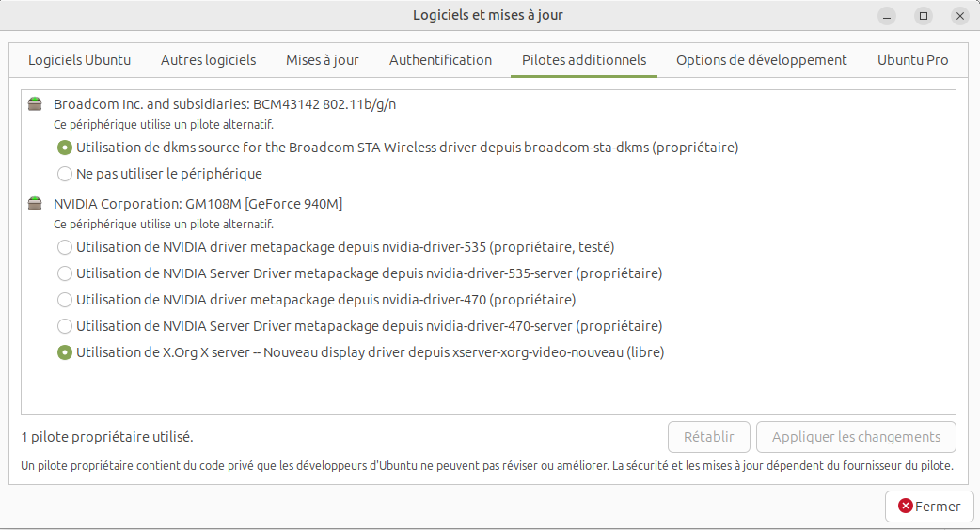
Task: Click the window title 'Logiciels et mises à jour'
Action: [487, 15]
